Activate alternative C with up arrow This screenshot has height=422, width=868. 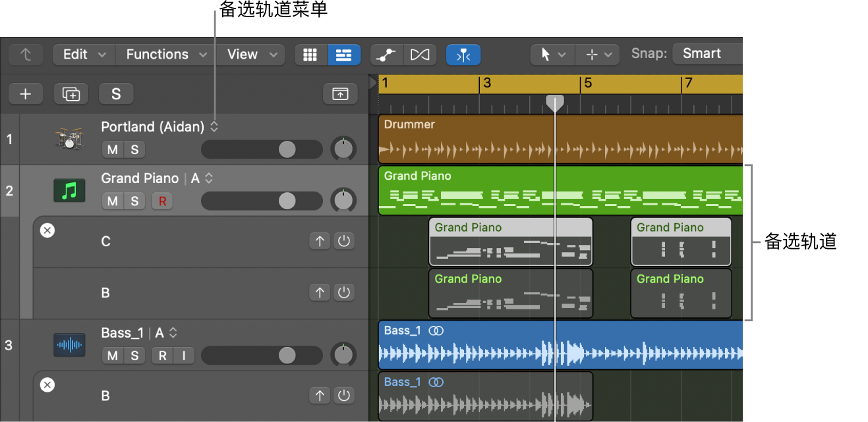[320, 242]
